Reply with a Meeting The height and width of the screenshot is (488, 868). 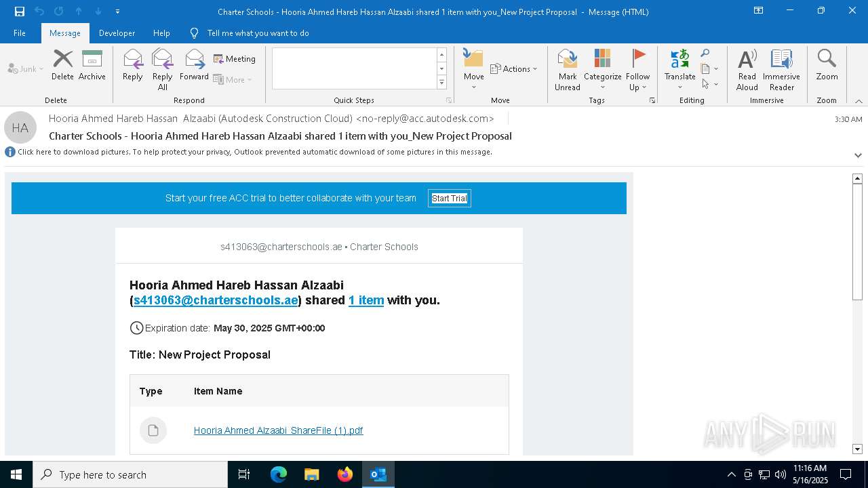(235, 59)
